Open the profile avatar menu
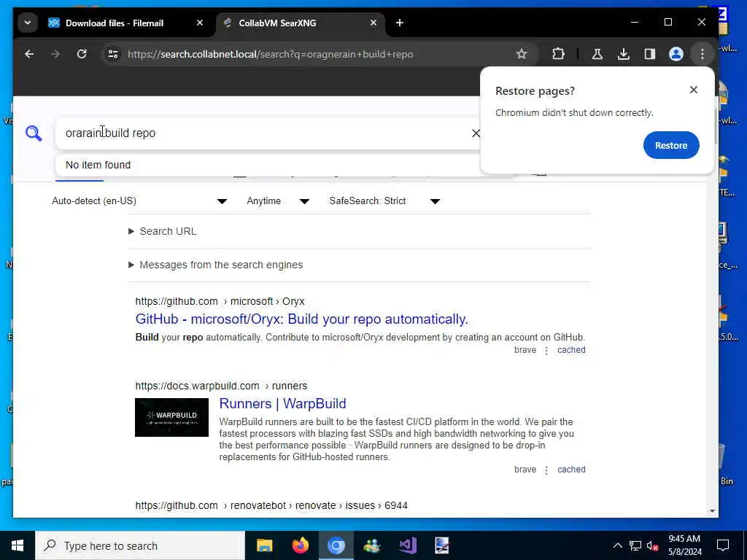 coord(676,54)
